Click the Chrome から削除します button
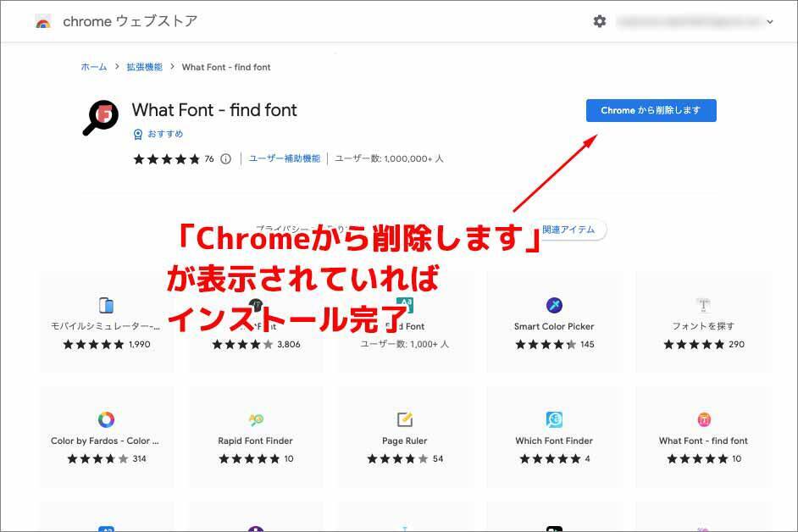The width and height of the screenshot is (798, 532). point(651,110)
